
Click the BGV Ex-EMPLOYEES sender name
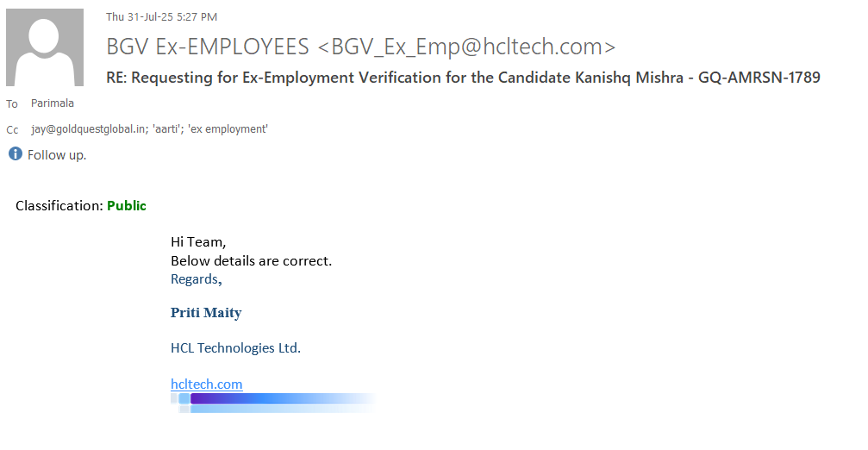pos(207,47)
